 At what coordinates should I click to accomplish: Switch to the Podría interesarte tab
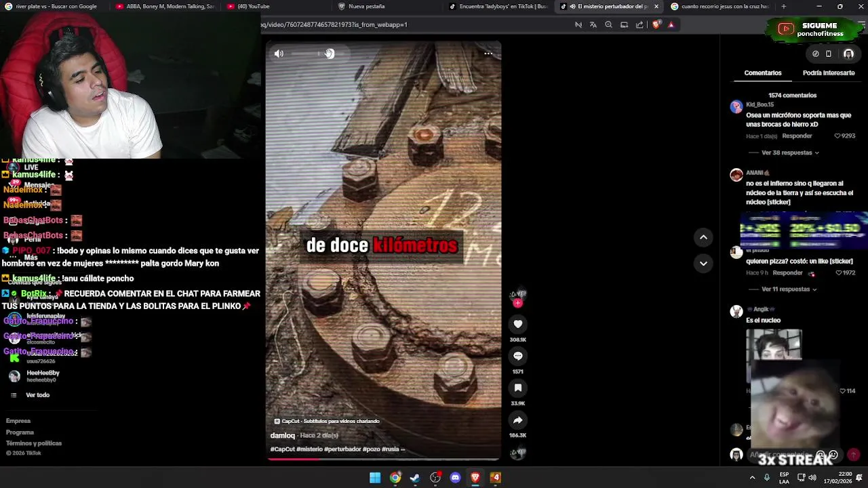click(x=829, y=73)
